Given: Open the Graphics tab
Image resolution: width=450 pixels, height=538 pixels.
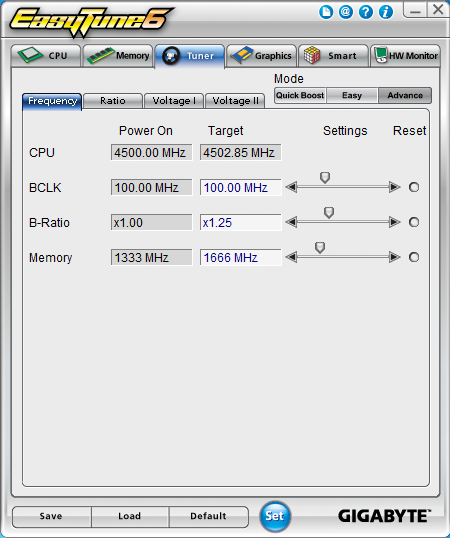Looking at the screenshot, I should coord(262,56).
